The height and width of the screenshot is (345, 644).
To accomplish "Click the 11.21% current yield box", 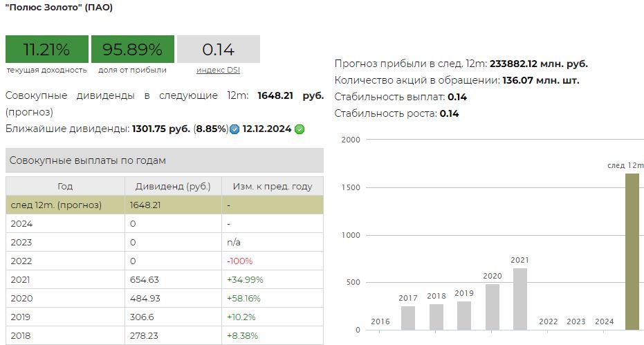I will click(47, 49).
